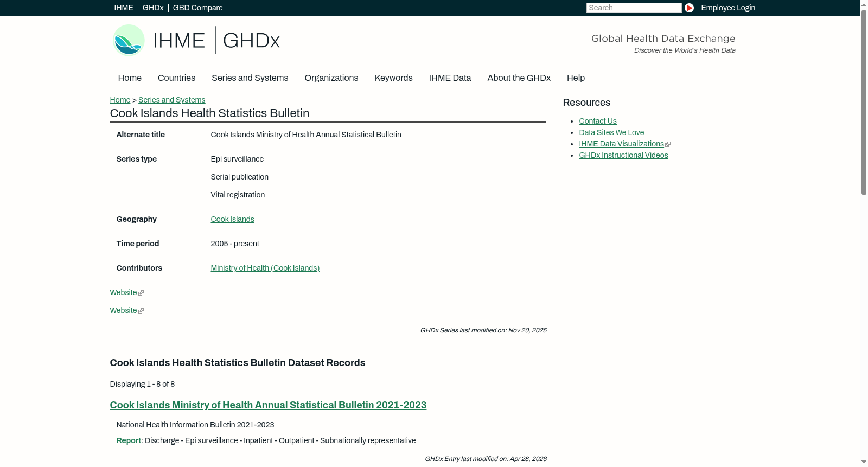
Task: Select page title 'Cook Islands Health Statistics Bulletin'
Action: point(209,113)
